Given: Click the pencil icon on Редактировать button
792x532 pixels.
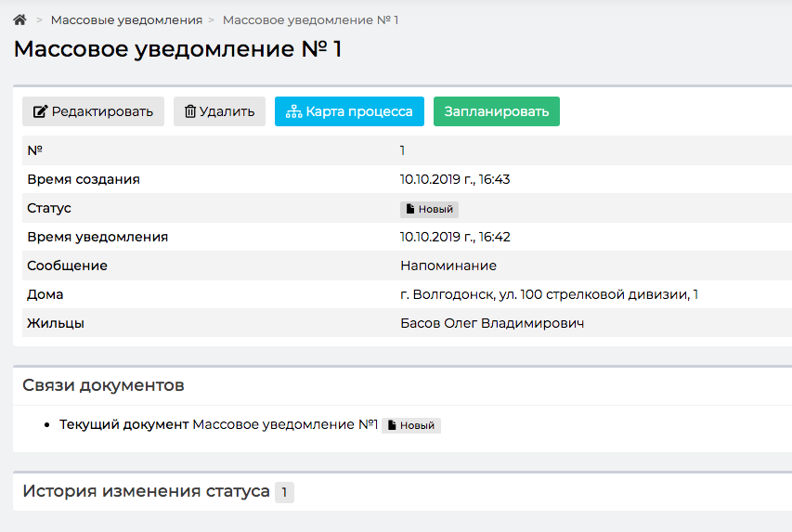Looking at the screenshot, I should (x=41, y=111).
